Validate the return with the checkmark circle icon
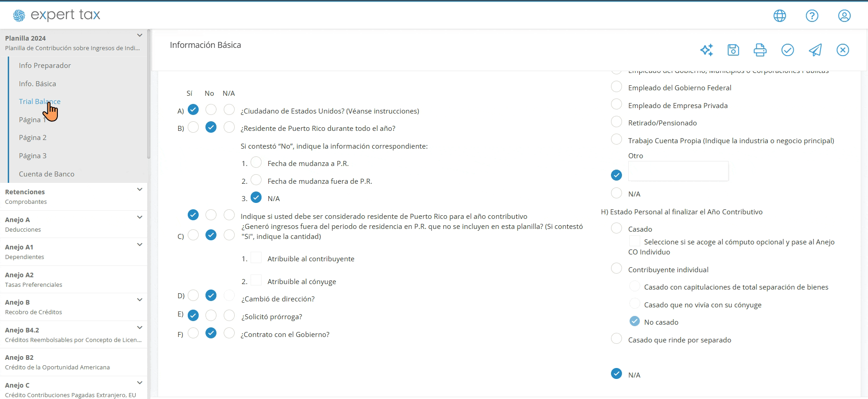The height and width of the screenshot is (399, 868). point(787,50)
